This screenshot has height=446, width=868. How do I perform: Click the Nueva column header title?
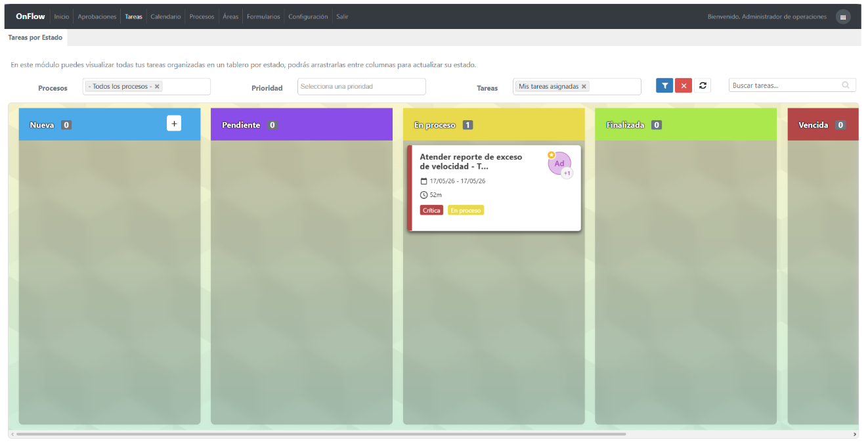42,125
